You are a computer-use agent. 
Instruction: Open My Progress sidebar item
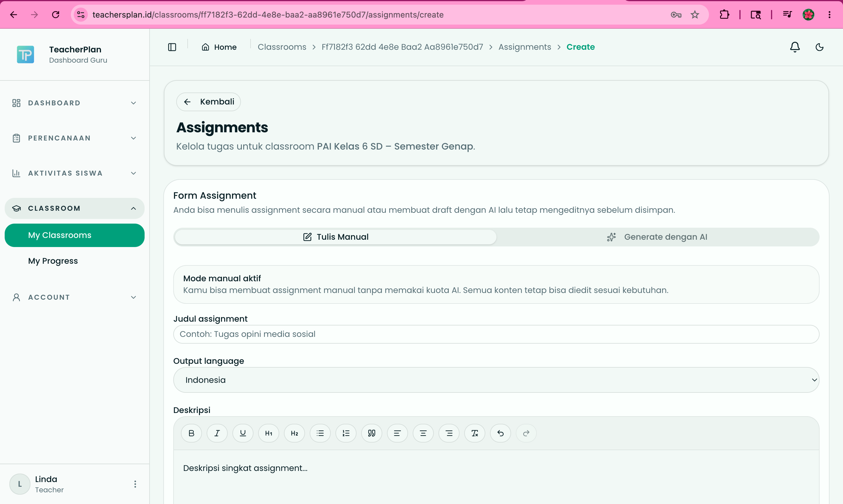pos(53,261)
